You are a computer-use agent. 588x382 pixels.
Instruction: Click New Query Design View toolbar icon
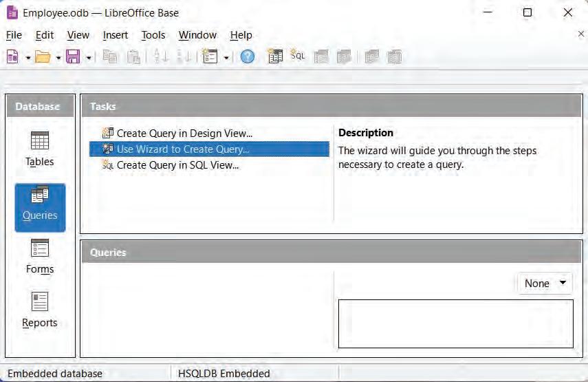[x=275, y=56]
